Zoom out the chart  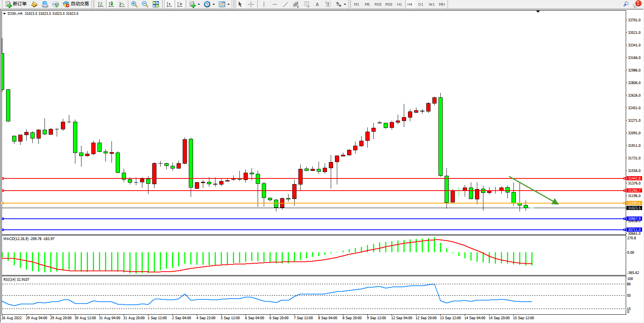click(x=145, y=4)
